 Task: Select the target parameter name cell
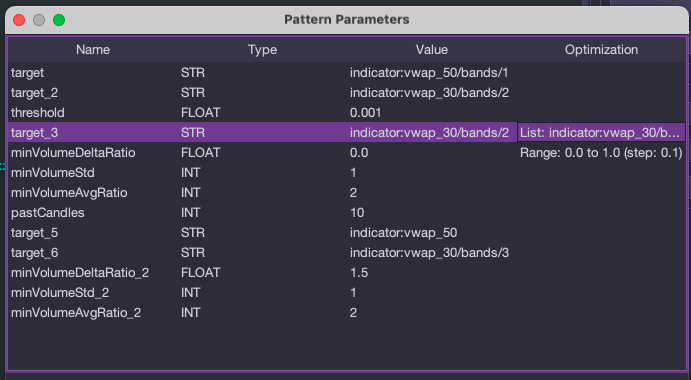pyautogui.click(x=27, y=72)
